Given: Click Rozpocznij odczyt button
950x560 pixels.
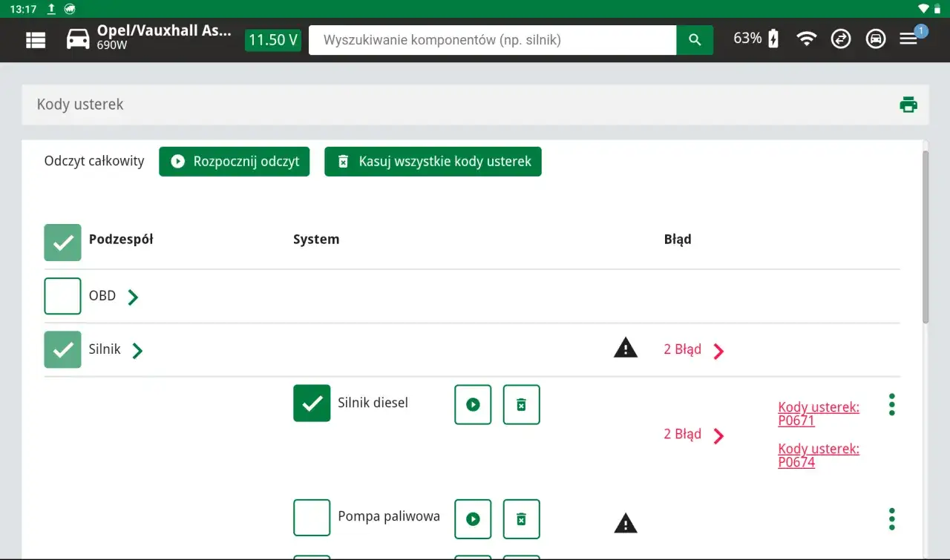Looking at the screenshot, I should [x=234, y=162].
